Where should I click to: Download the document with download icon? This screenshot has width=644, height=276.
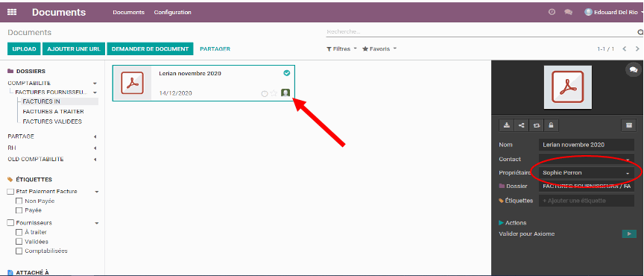(507, 125)
